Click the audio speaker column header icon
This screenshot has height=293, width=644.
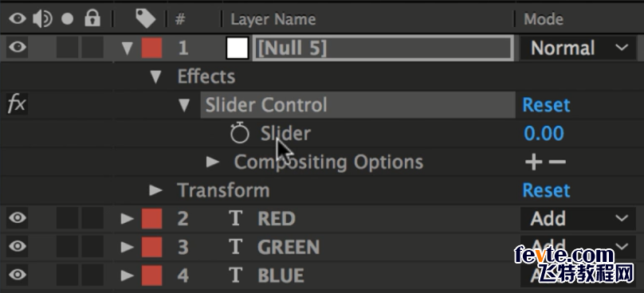point(43,19)
